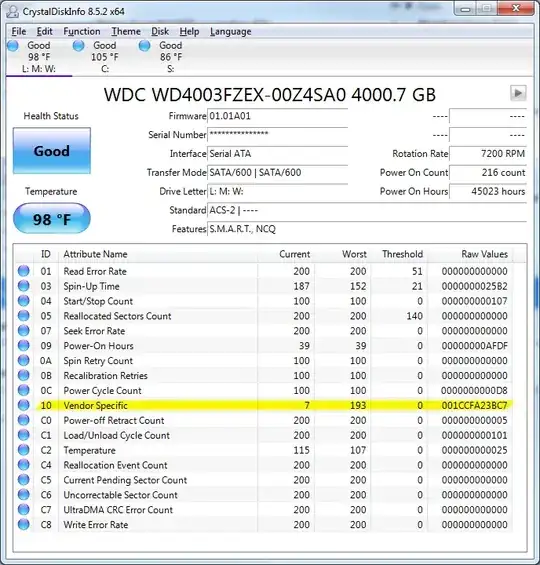Click the 98 °F temperature button
The image size is (540, 565).
click(52, 218)
